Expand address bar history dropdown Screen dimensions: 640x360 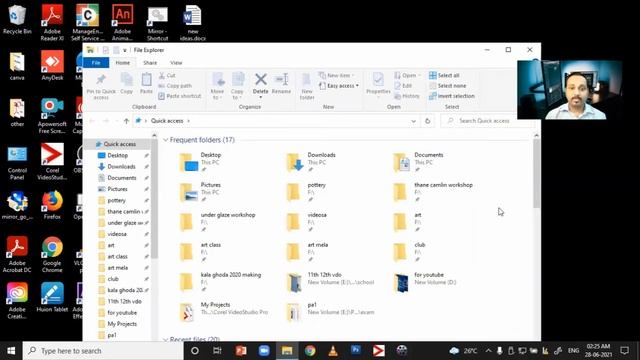(x=413, y=121)
